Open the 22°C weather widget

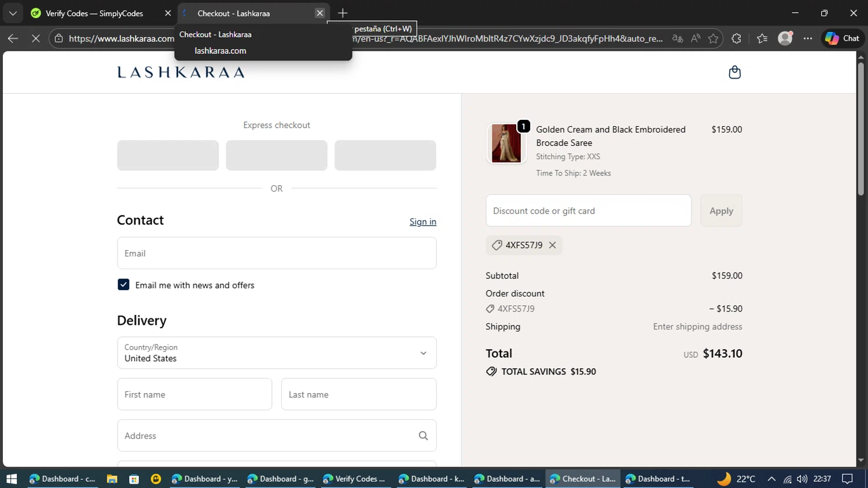coord(736,479)
